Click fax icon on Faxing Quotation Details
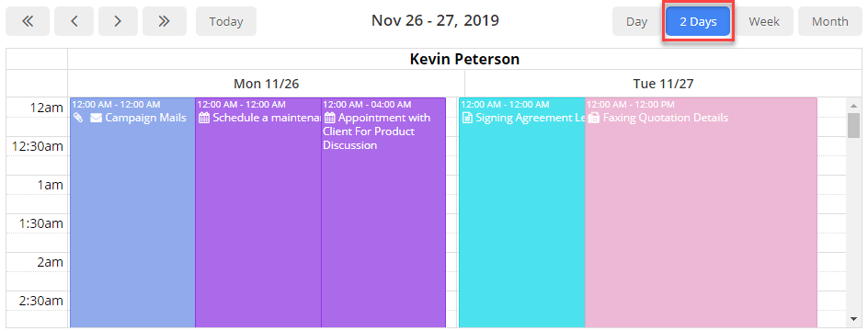 (x=594, y=118)
